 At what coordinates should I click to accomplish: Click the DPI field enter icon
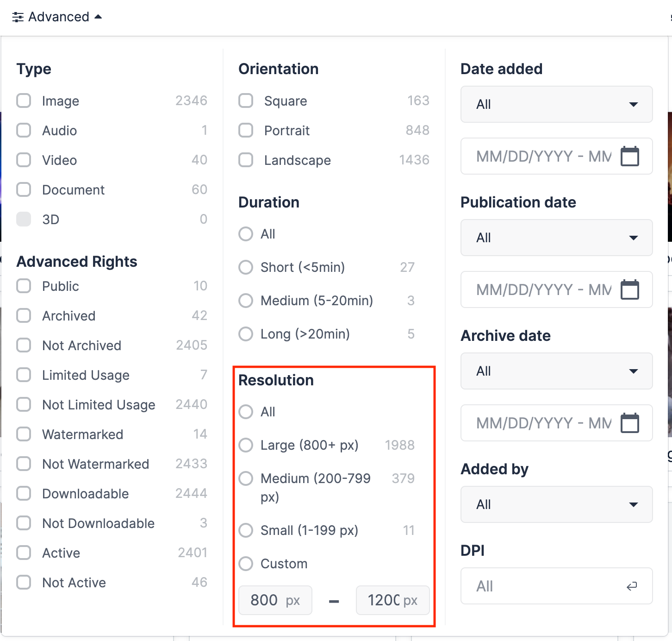(632, 586)
